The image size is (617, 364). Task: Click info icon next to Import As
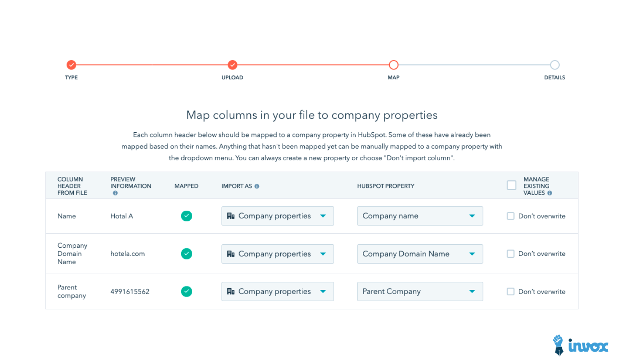[257, 186]
